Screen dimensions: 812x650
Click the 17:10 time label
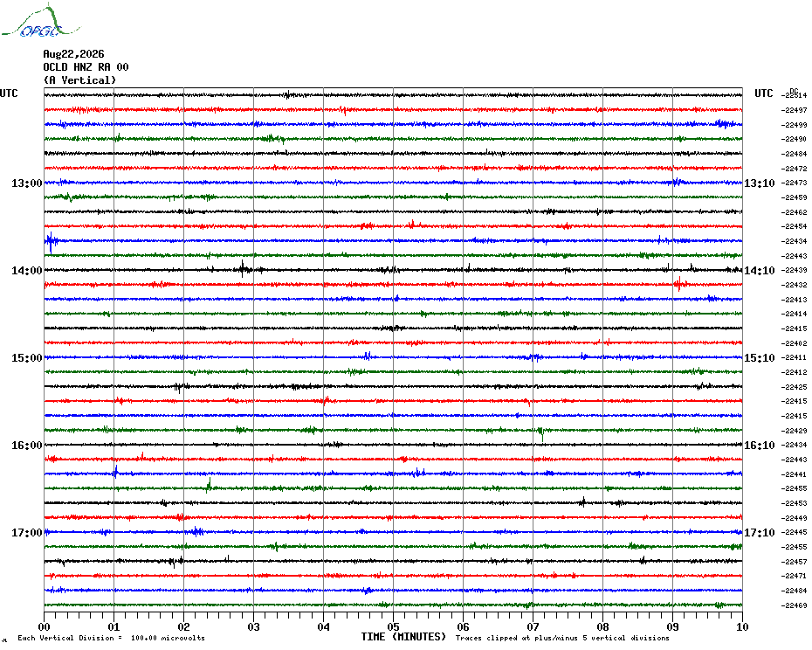760,533
